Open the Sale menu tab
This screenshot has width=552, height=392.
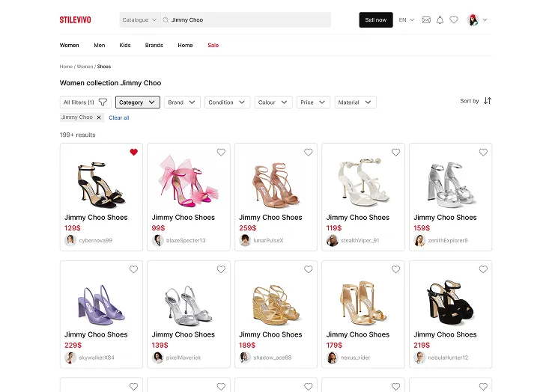(x=213, y=46)
